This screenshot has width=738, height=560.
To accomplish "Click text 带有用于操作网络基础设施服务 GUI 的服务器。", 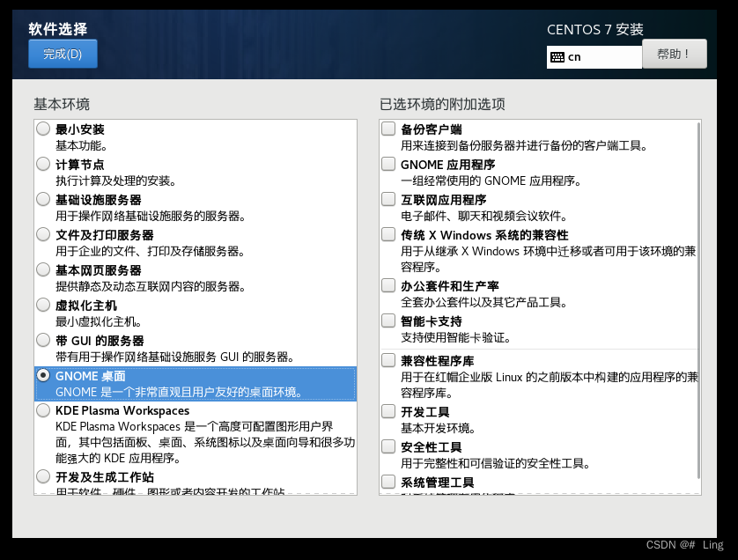I will [175, 357].
